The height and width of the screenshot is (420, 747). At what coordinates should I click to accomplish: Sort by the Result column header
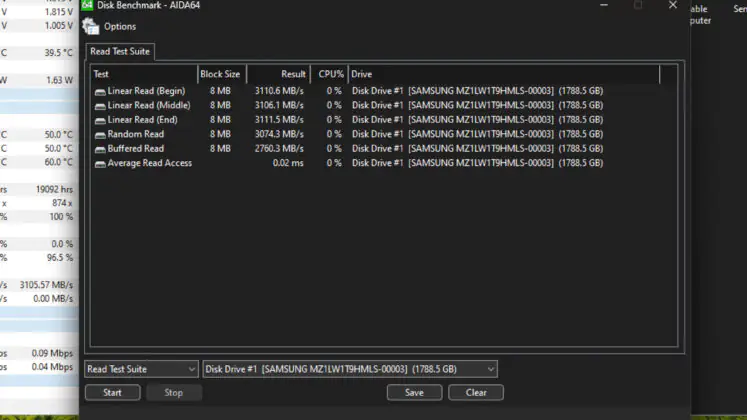(278, 74)
